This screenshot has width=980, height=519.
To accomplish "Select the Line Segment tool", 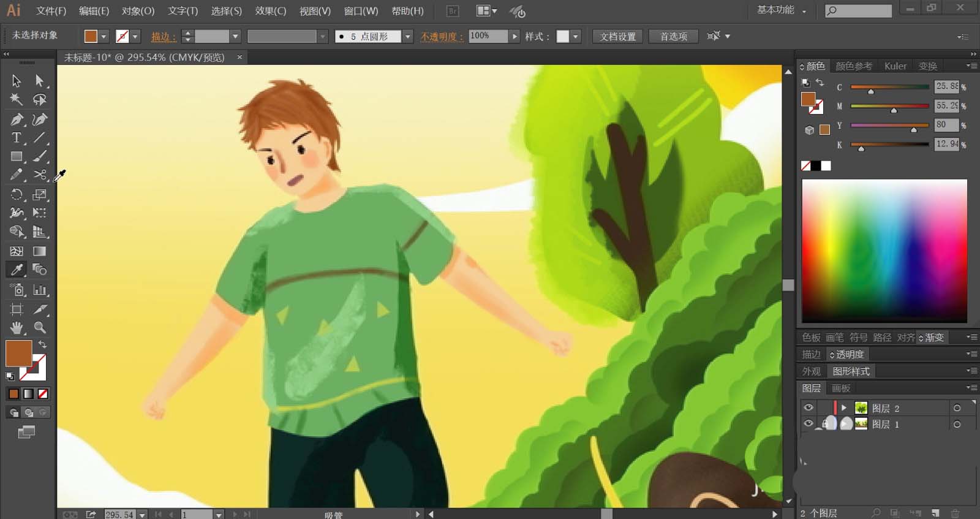I will 40,138.
